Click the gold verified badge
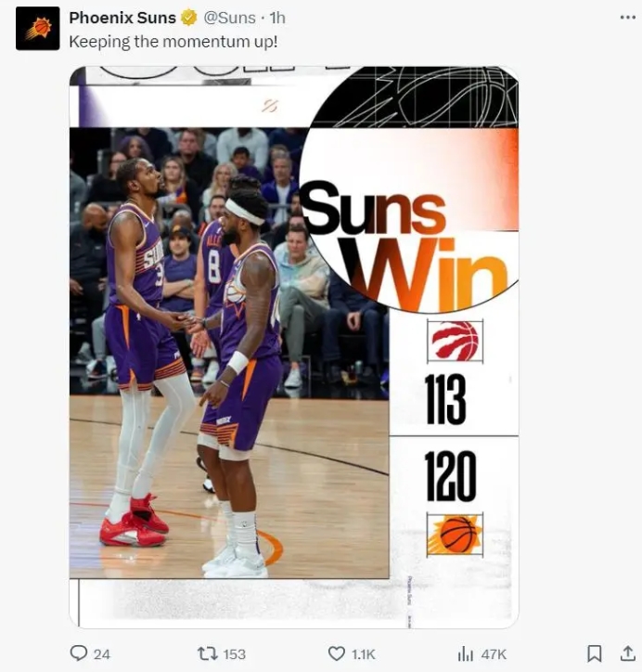Image resolution: width=642 pixels, height=672 pixels. [x=189, y=18]
